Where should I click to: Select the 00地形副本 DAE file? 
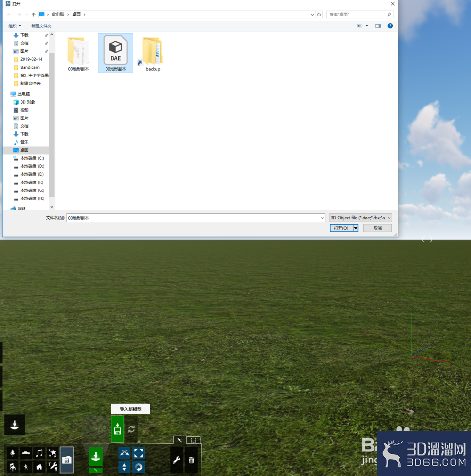[115, 53]
